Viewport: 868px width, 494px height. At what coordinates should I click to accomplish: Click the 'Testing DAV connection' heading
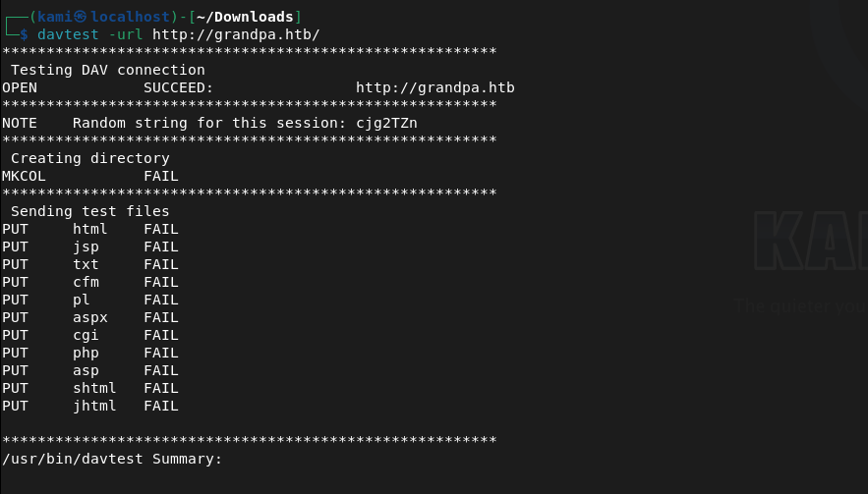pos(107,70)
